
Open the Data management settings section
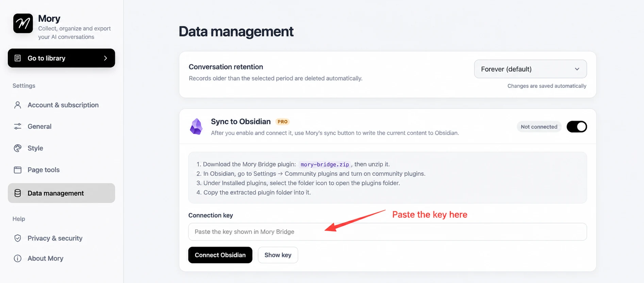coord(61,193)
